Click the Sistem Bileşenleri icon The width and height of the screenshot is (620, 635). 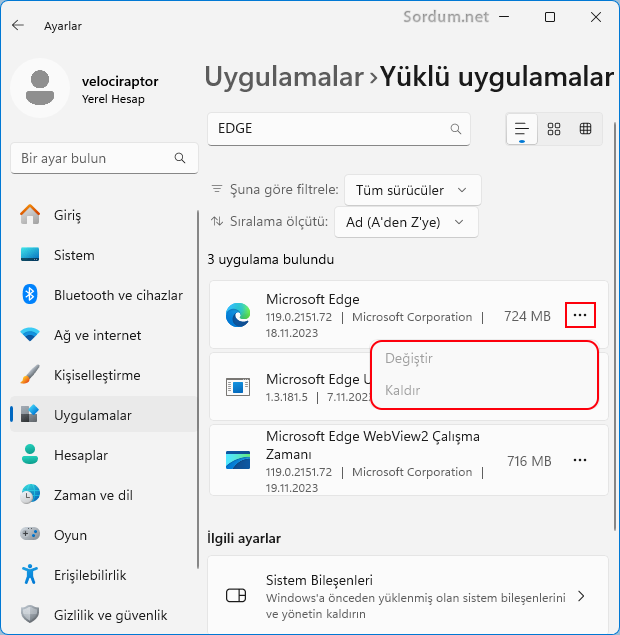(236, 596)
